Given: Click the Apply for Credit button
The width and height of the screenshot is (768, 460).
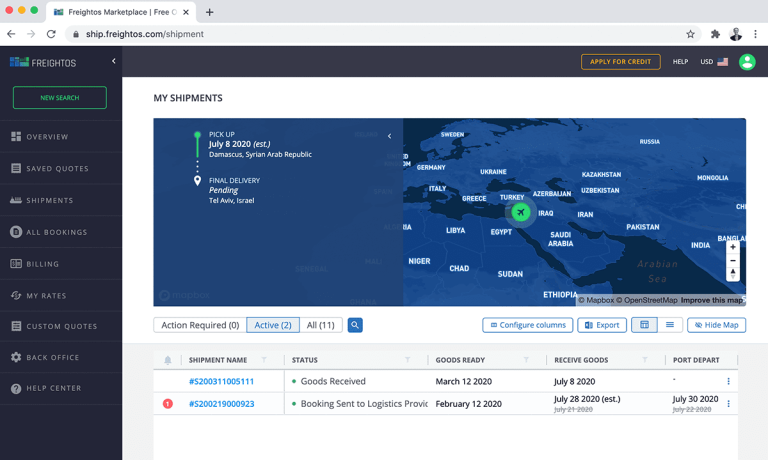Looking at the screenshot, I should [620, 62].
